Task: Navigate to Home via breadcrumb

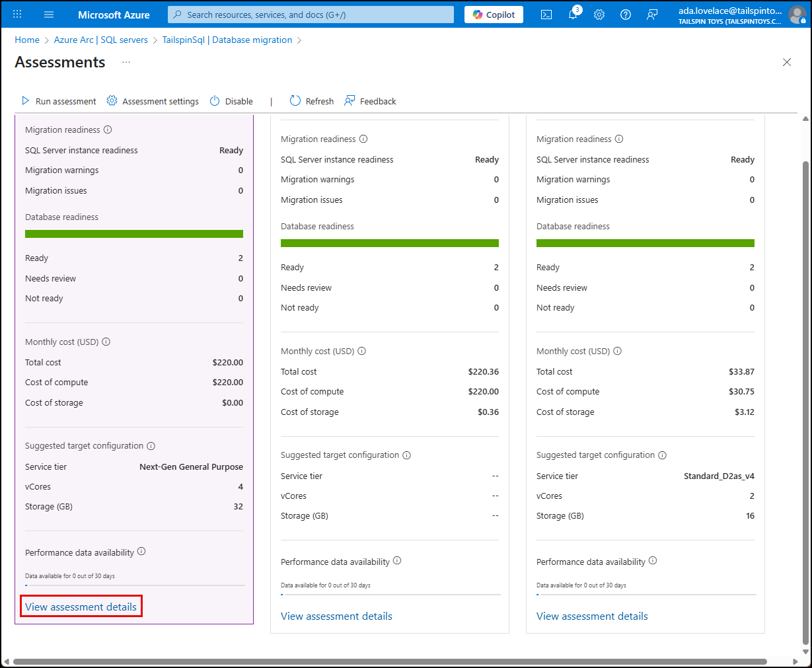Action: pos(27,40)
